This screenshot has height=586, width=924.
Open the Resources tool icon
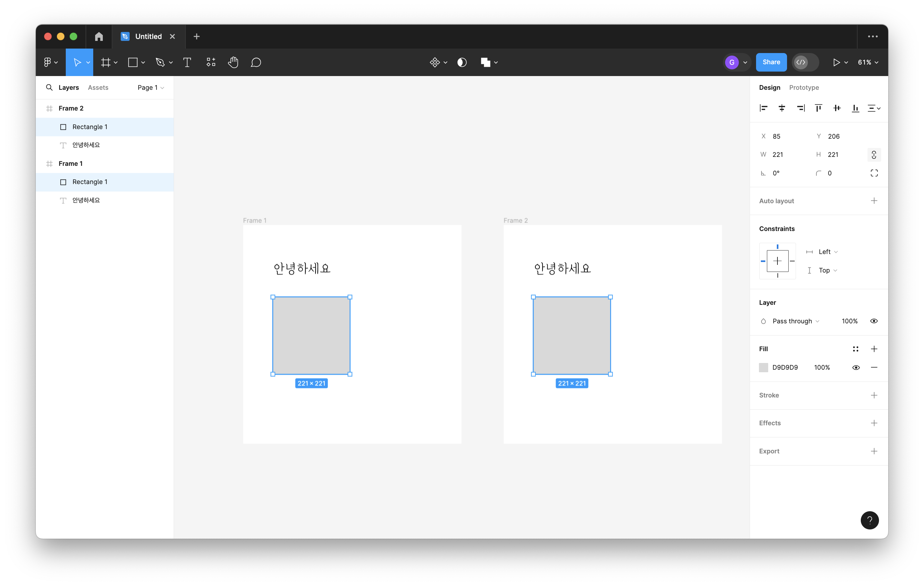click(211, 62)
